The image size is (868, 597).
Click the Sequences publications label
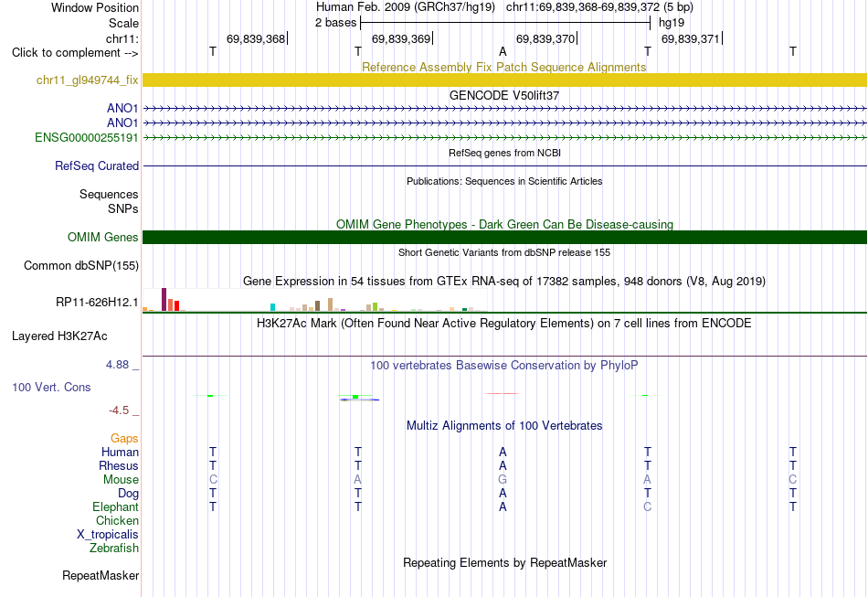109,195
